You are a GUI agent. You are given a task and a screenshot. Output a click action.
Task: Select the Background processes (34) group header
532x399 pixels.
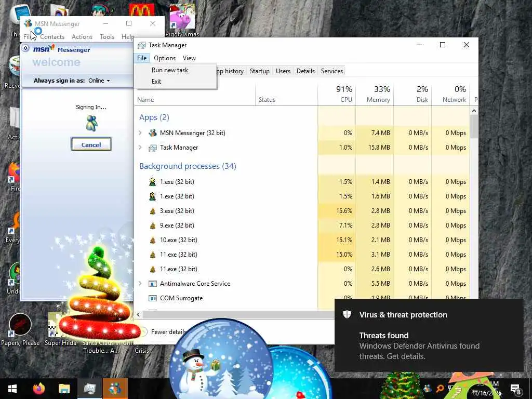pyautogui.click(x=188, y=166)
